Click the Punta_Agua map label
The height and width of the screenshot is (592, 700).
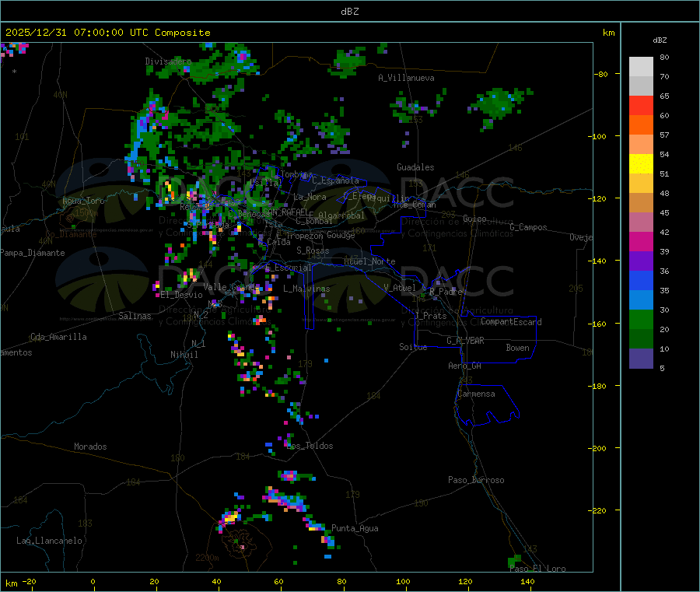coord(355,528)
